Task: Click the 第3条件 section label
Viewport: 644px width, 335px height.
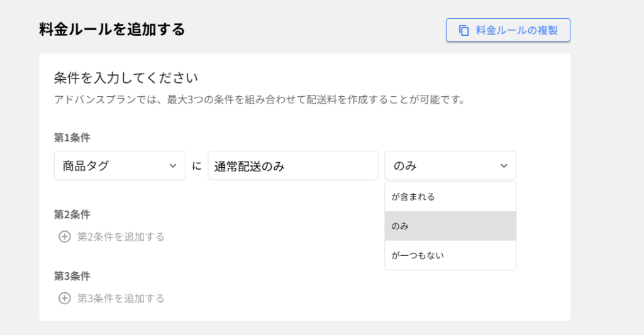Action: pos(72,276)
